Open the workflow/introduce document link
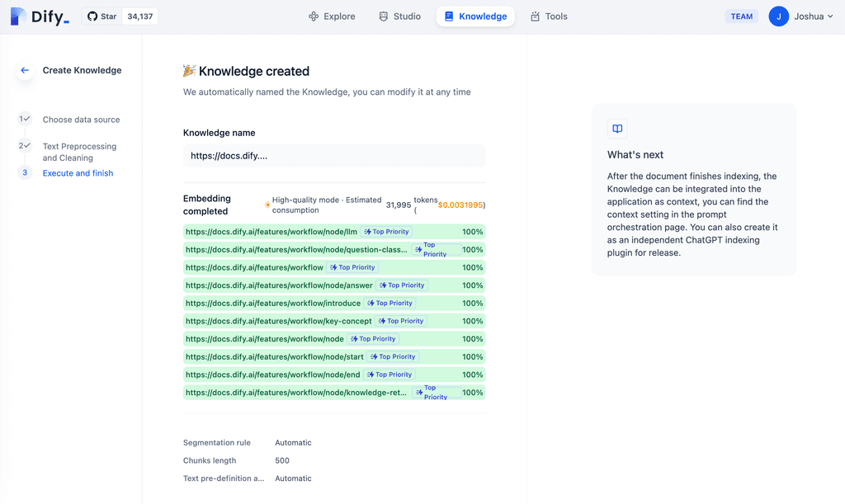 (x=272, y=303)
